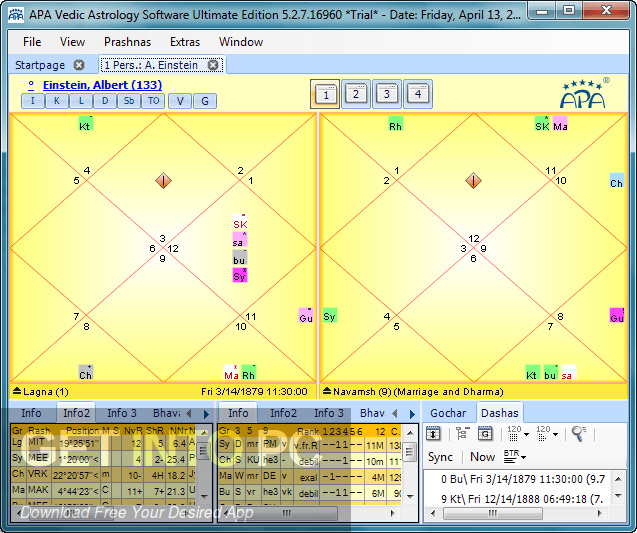The image size is (637, 533).
Task: Click the Kt planet marker in Lagna chart
Action: [x=86, y=124]
